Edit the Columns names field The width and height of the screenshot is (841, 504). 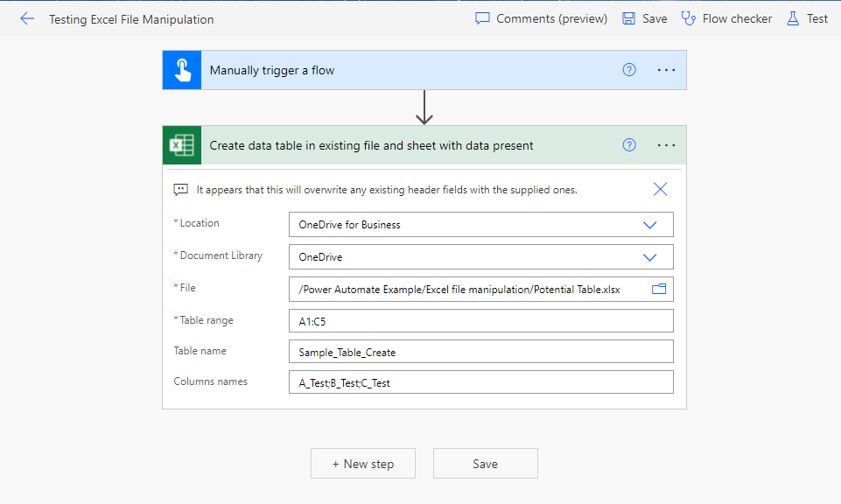[481, 382]
